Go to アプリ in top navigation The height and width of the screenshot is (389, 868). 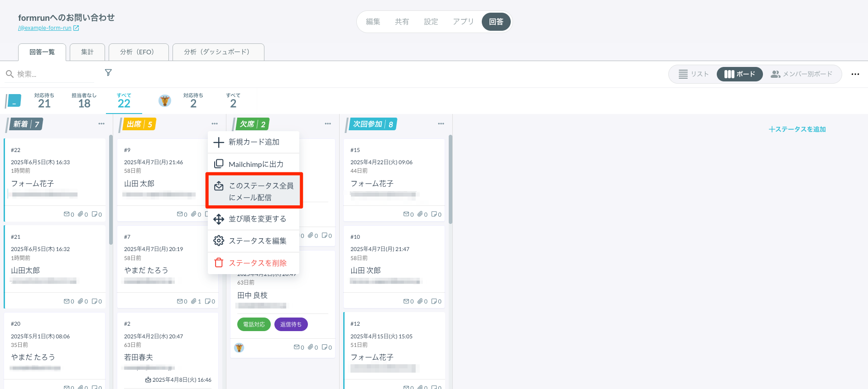pyautogui.click(x=463, y=22)
